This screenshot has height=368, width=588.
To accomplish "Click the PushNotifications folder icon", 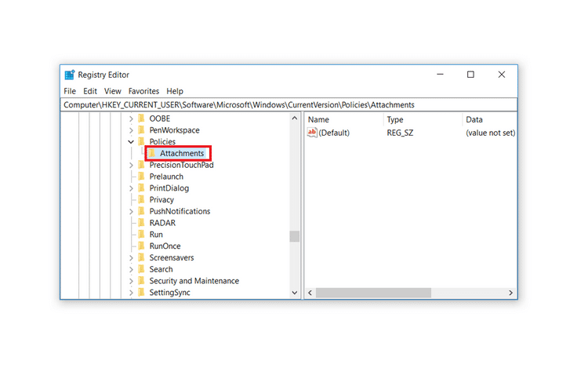I will 141,212.
